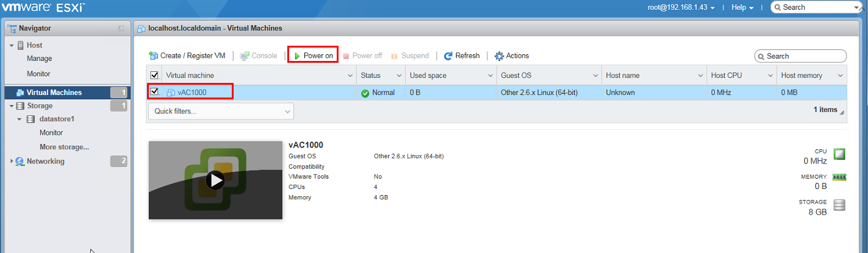The image size is (868, 253).
Task: Power on the selected VM
Action: 313,55
